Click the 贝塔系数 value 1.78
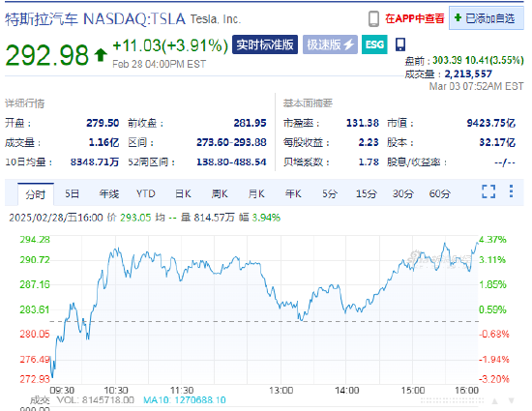The width and height of the screenshot is (532, 411). click(x=369, y=162)
